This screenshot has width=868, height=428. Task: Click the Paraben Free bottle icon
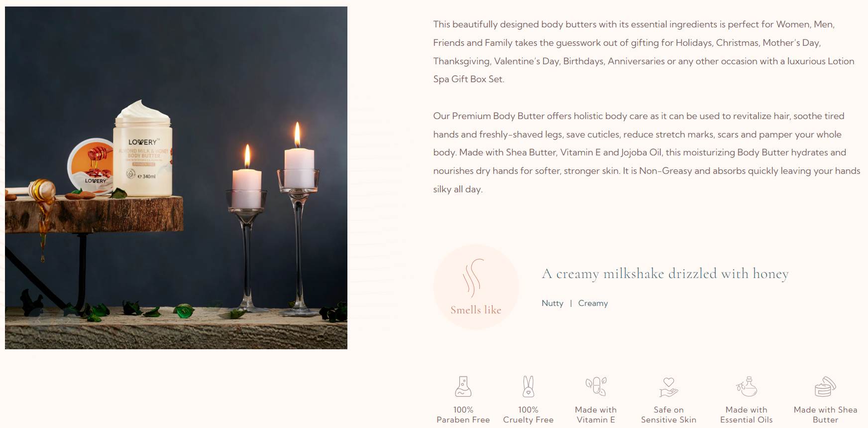click(463, 386)
